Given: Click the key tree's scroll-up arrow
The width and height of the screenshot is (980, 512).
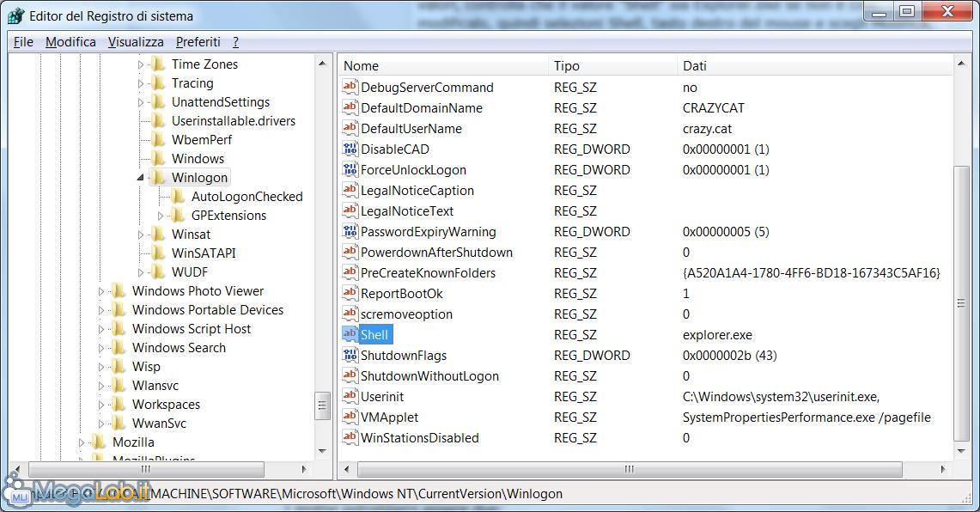Looking at the screenshot, I should click(322, 63).
